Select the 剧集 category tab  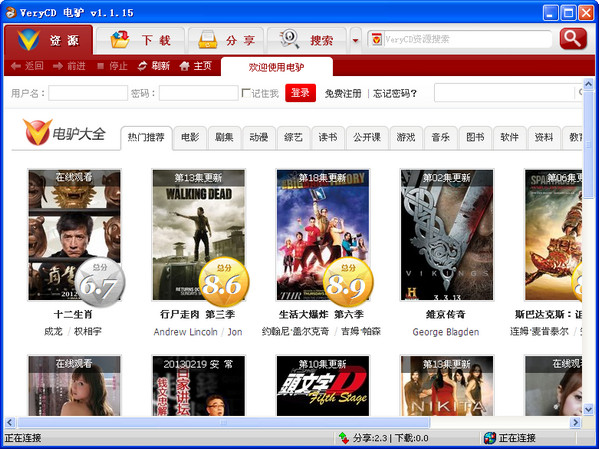pyautogui.click(x=224, y=137)
